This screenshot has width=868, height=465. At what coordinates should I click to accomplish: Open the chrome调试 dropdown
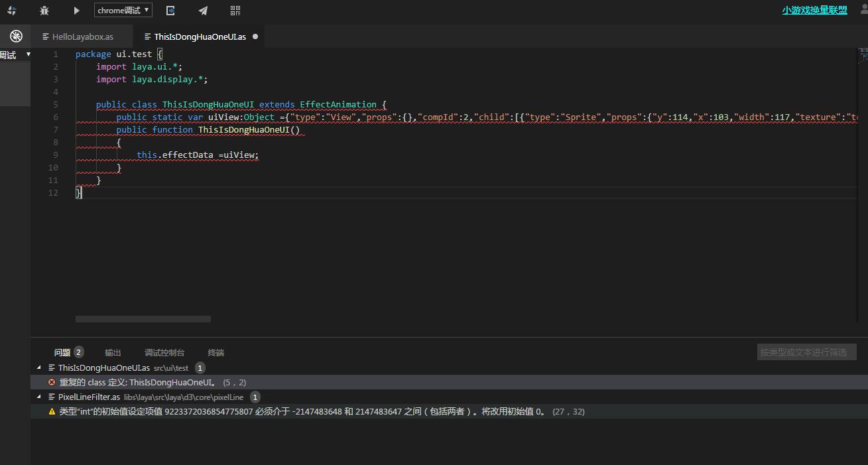123,10
